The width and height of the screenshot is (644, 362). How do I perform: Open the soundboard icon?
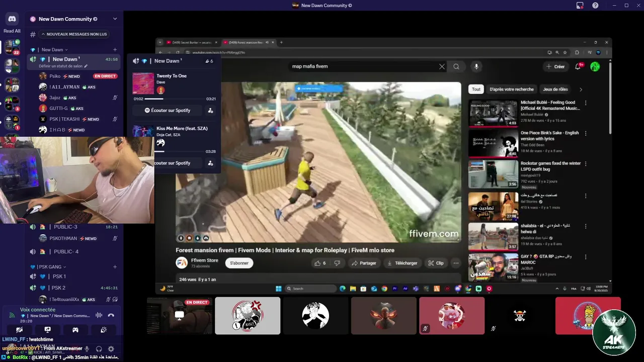103,330
